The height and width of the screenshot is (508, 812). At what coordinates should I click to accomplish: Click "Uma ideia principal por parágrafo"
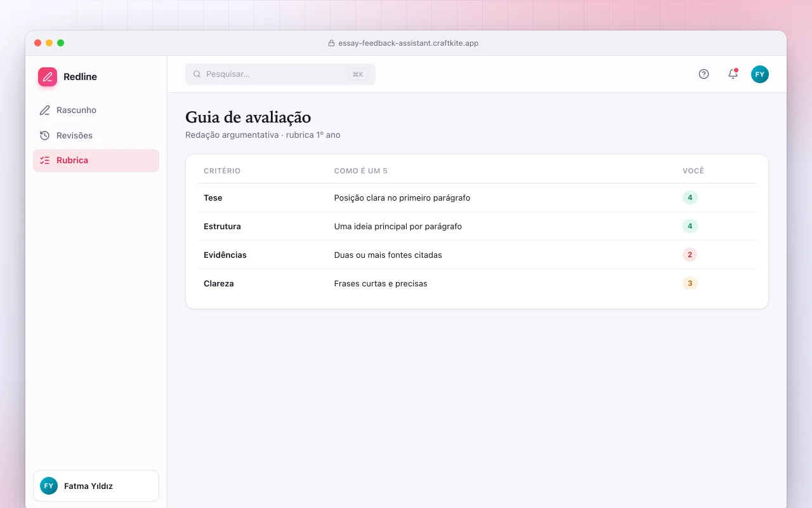[x=398, y=227]
